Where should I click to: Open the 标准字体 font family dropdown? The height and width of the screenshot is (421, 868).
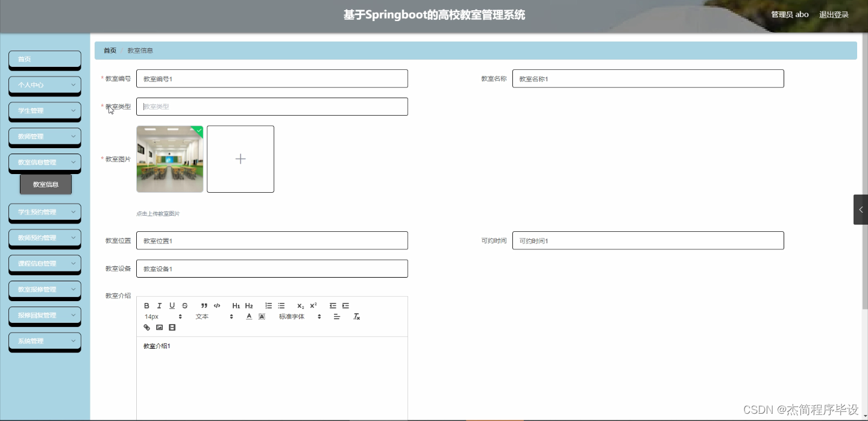click(x=295, y=316)
